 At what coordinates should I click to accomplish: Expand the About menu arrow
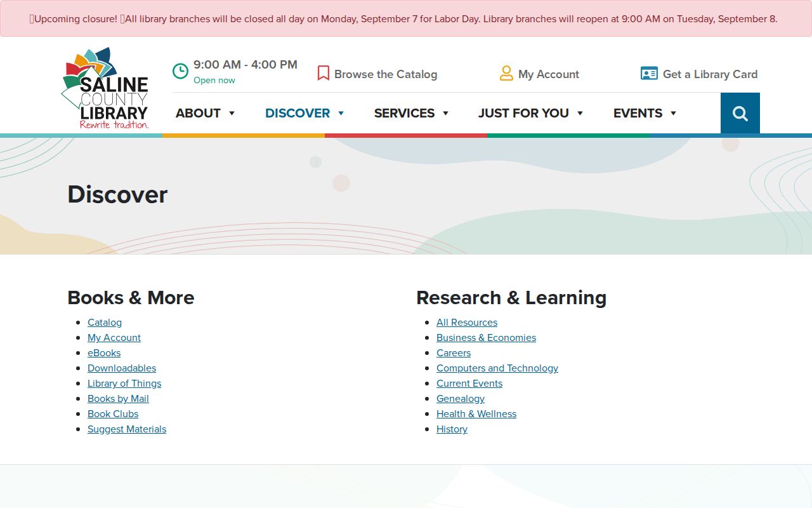click(x=232, y=113)
